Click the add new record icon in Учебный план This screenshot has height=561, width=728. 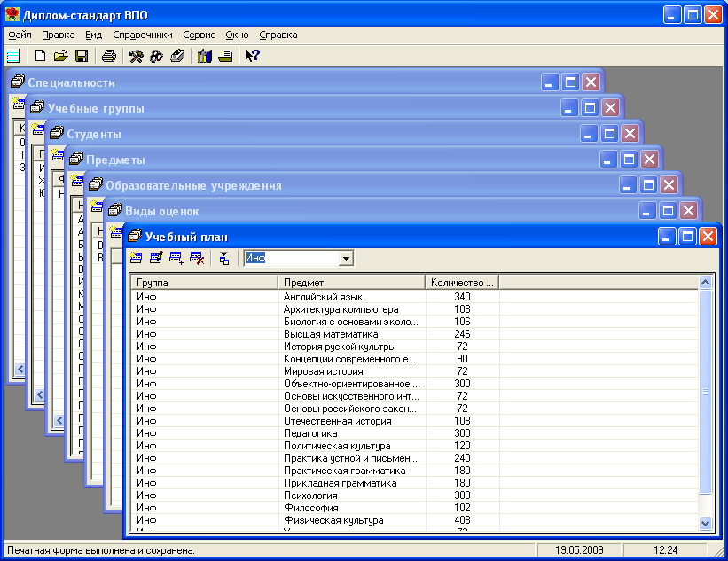coord(136,258)
